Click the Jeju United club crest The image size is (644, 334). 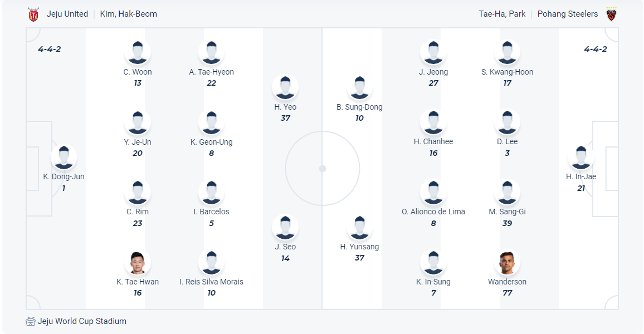click(x=33, y=14)
